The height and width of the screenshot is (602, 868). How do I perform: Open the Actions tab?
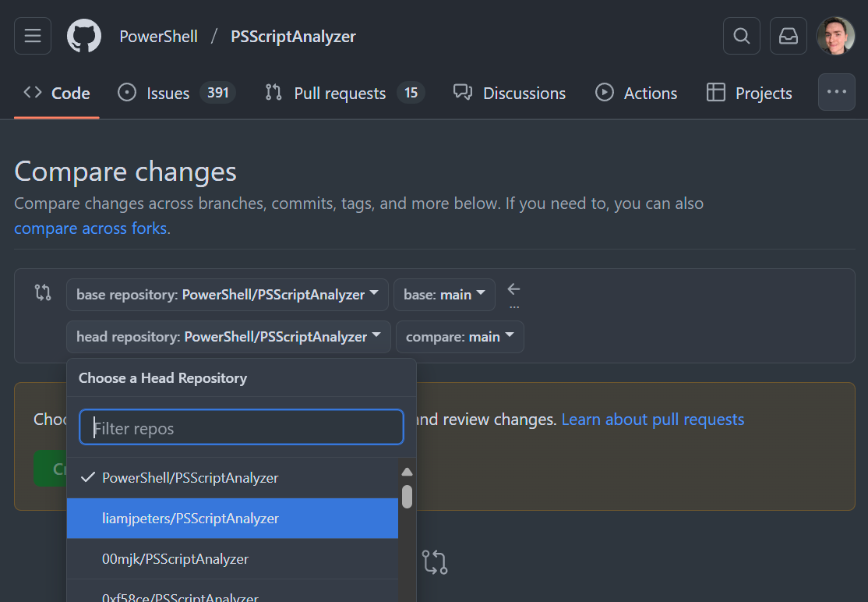pyautogui.click(x=636, y=93)
